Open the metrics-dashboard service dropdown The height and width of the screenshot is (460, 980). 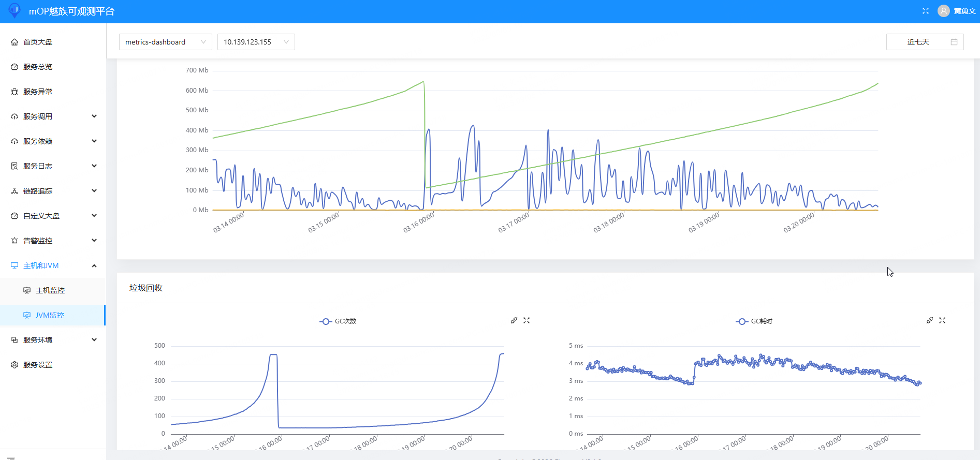(165, 42)
